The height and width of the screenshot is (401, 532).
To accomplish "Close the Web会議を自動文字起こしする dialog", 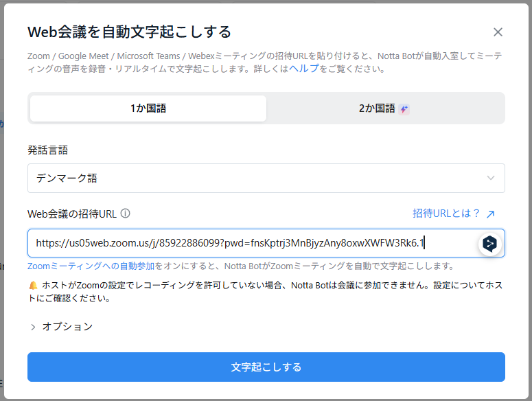I will coord(498,32).
